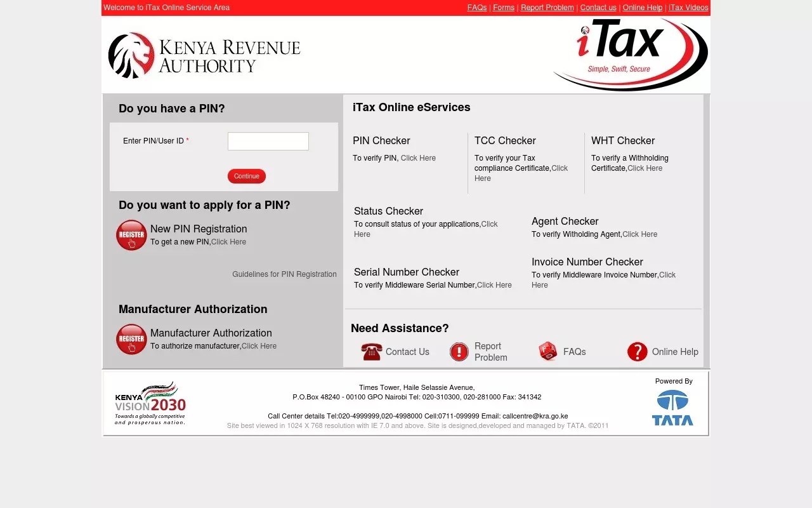Click the New PIN Registration register icon
Image resolution: width=812 pixels, height=508 pixels.
(131, 235)
